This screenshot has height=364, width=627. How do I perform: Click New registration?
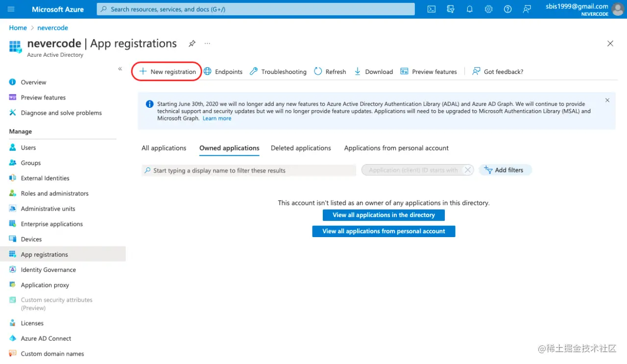click(167, 72)
